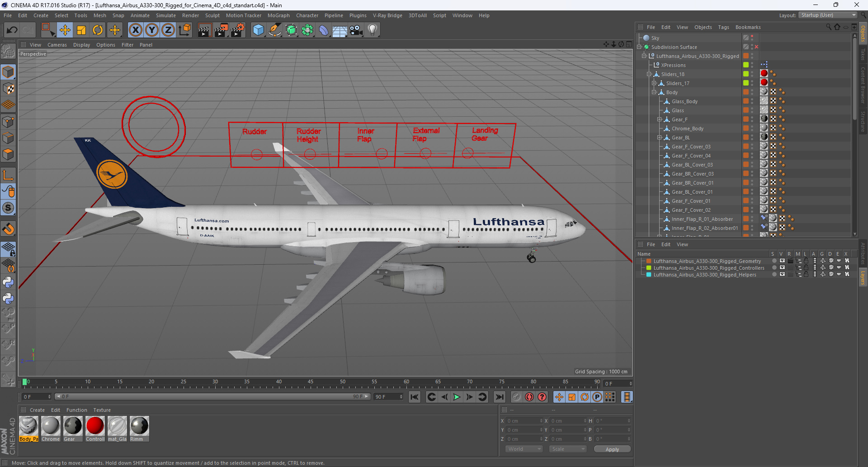Screen dimensions: 868x467
Task: Click the Apply button
Action: click(612, 449)
